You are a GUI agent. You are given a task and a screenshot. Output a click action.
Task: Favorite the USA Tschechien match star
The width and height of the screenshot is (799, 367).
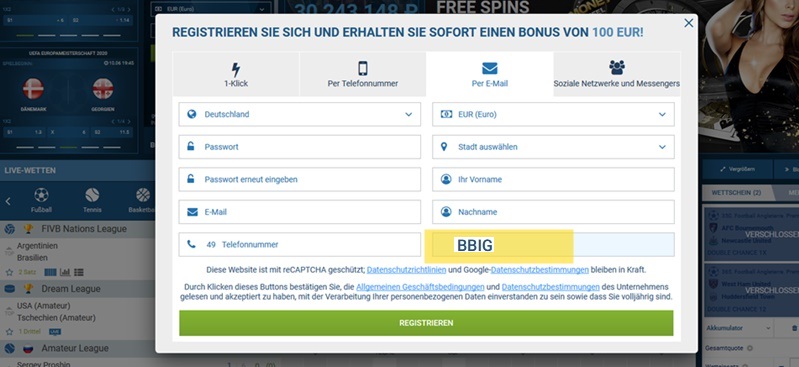[x=9, y=332]
